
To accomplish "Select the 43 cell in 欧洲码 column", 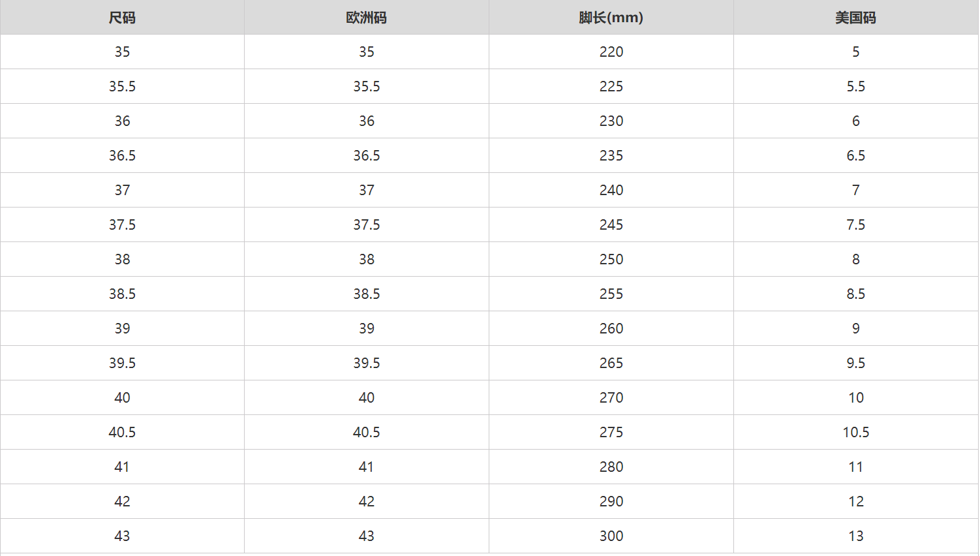I will click(366, 536).
